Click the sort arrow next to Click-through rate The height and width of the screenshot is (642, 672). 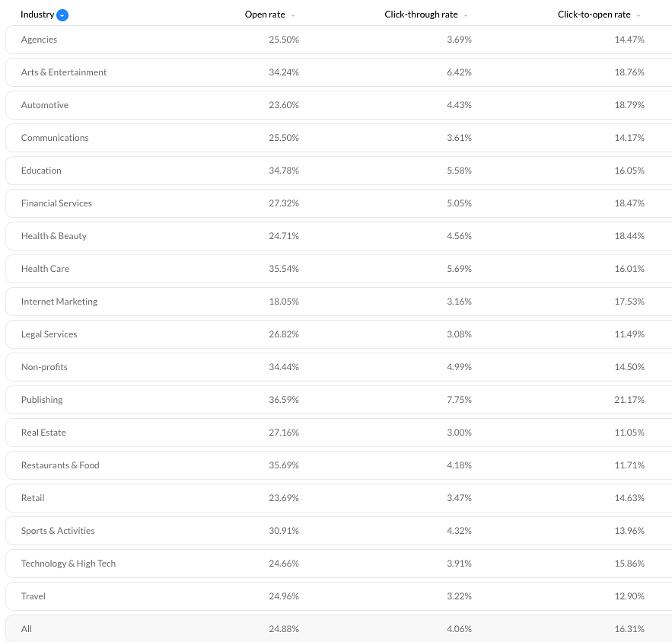coord(466,15)
